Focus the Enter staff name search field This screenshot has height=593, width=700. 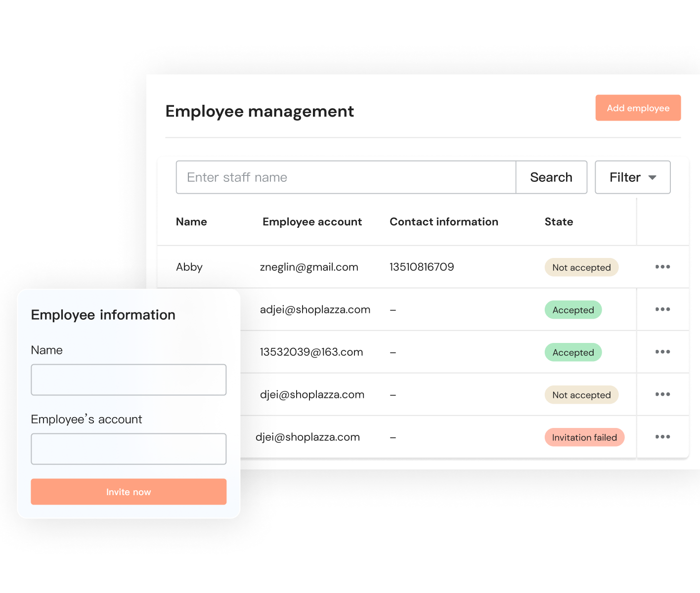point(346,177)
